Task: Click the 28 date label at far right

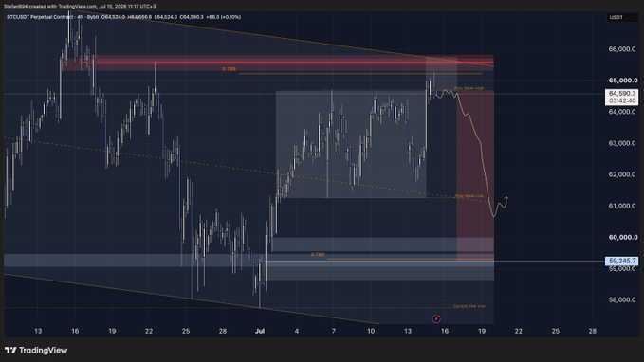Action: [592, 331]
